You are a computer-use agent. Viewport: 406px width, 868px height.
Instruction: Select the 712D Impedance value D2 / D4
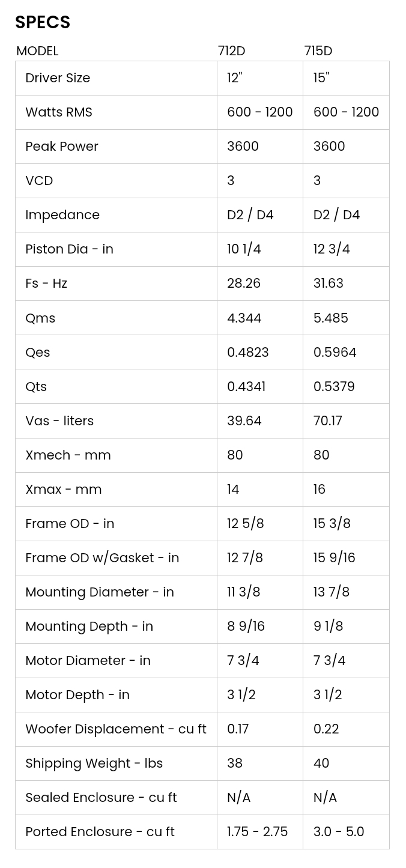tap(250, 215)
